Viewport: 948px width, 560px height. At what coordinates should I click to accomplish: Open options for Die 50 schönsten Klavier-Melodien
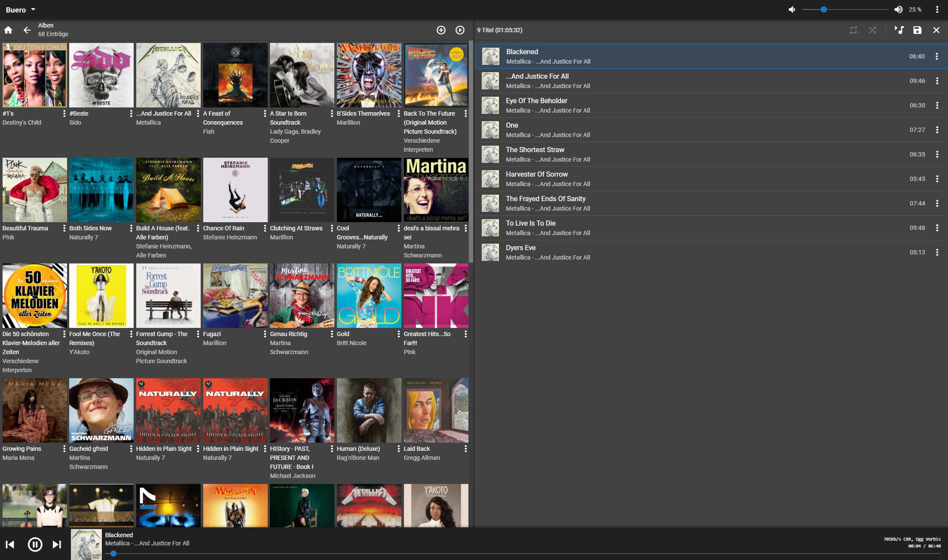tap(64, 334)
